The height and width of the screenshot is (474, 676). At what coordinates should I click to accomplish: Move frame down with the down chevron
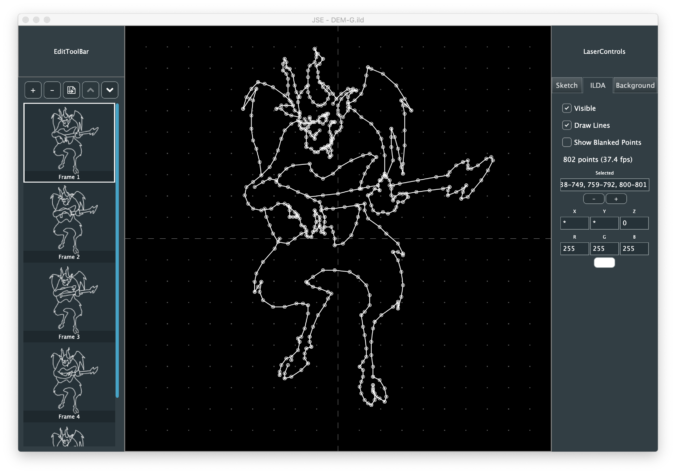[109, 90]
